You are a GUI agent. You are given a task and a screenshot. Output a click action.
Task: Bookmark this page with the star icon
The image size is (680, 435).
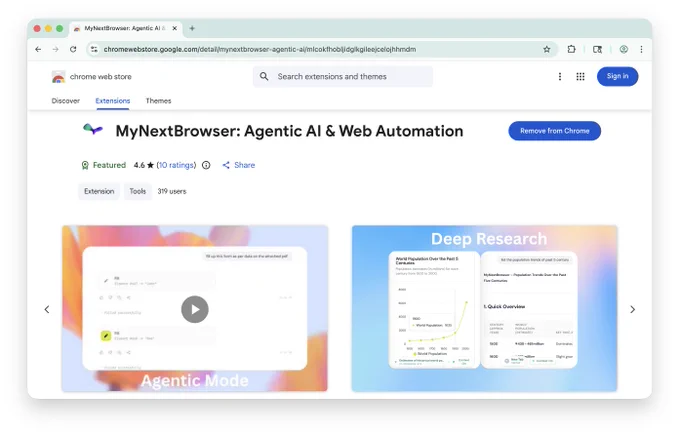point(546,49)
